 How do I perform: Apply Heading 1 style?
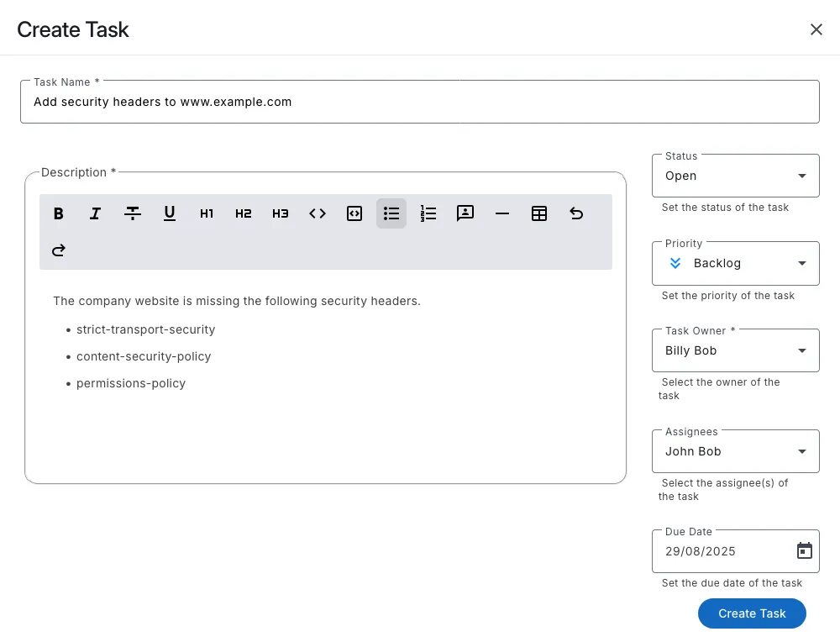click(207, 213)
